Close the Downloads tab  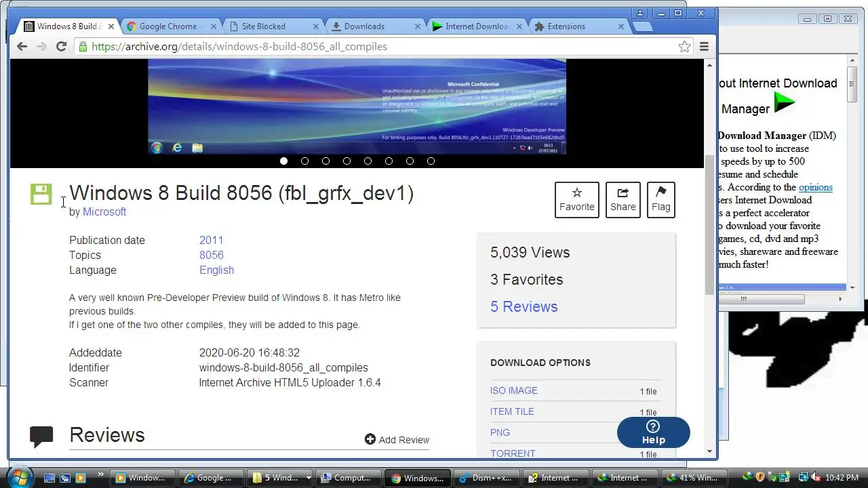coord(418,26)
